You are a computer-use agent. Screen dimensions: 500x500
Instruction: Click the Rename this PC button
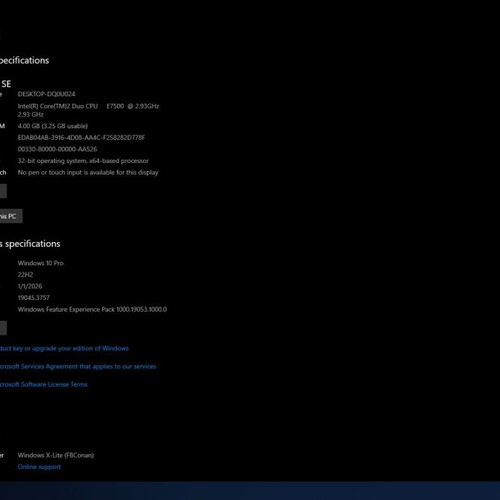[x=11, y=216]
